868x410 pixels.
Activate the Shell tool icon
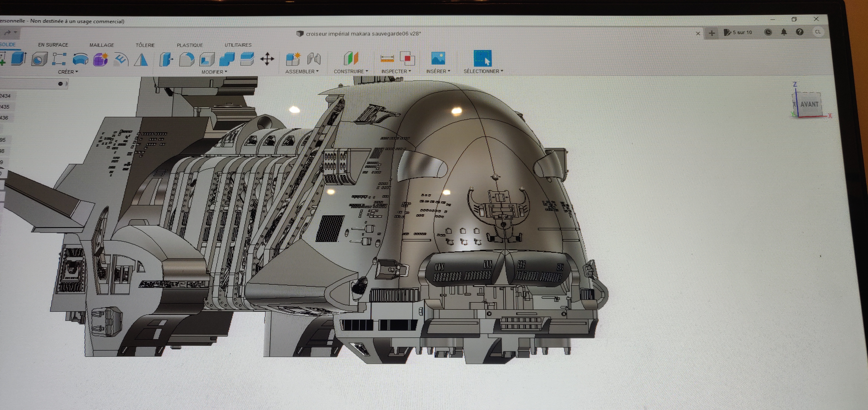pyautogui.click(x=207, y=59)
